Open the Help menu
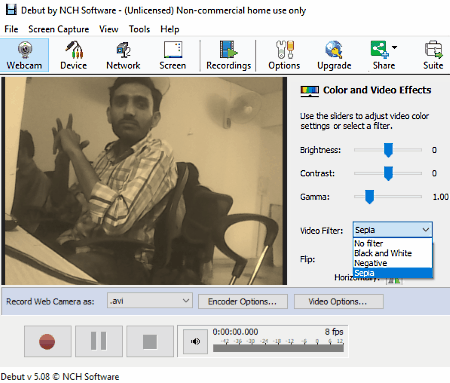The height and width of the screenshot is (383, 450). coord(170,29)
